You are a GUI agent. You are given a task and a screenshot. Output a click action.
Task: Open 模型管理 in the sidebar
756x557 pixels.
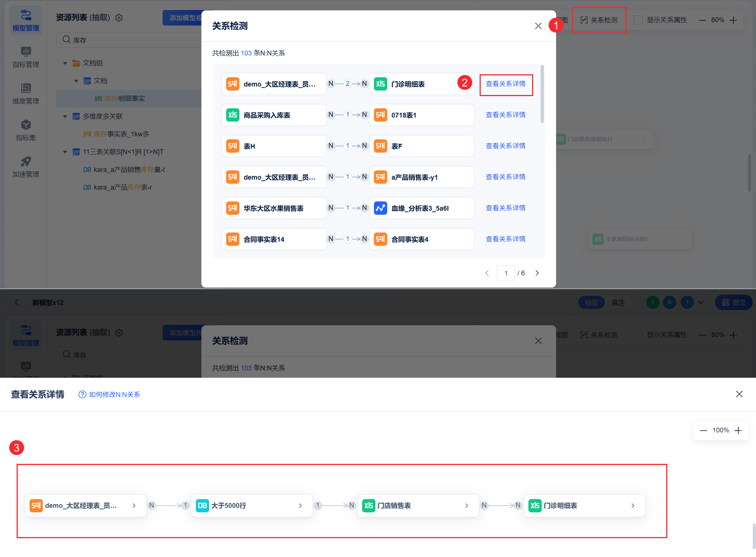tap(25, 20)
